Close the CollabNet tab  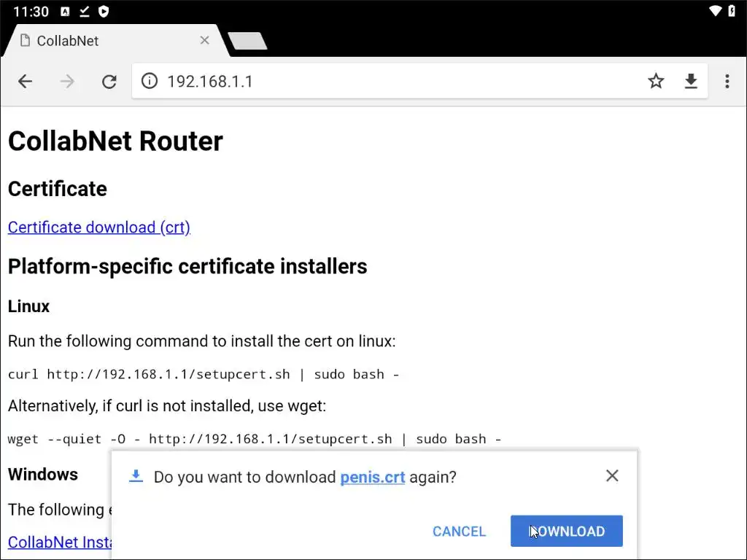point(204,41)
